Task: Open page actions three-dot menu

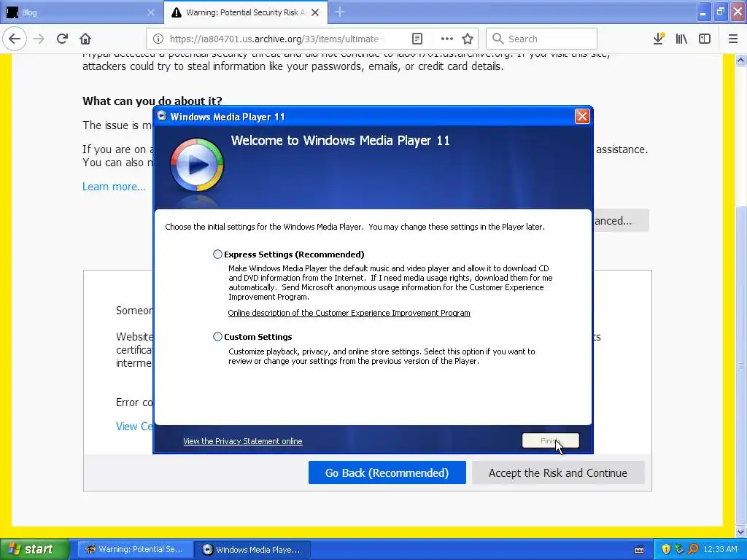Action: pos(447,39)
